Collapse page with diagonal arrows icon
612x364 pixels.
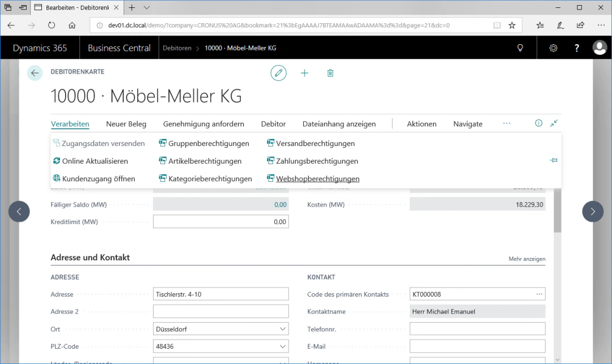pyautogui.click(x=554, y=123)
